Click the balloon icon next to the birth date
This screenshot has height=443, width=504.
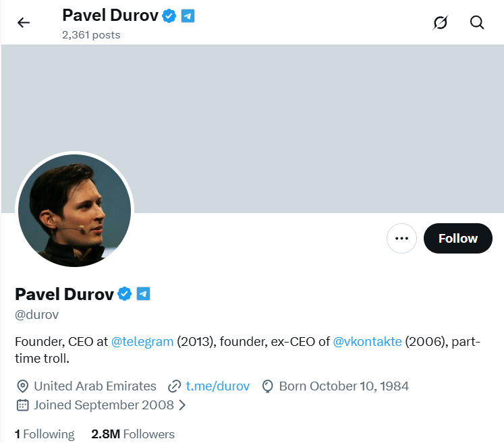tap(267, 386)
